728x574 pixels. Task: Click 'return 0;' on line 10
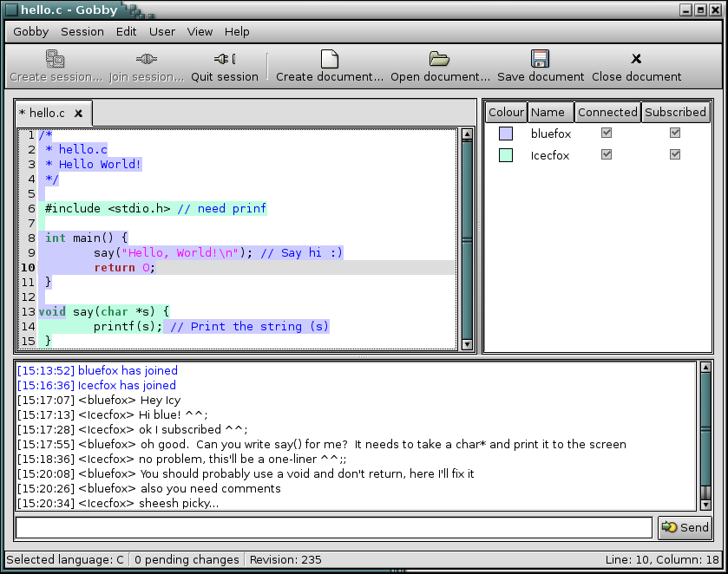click(x=124, y=268)
